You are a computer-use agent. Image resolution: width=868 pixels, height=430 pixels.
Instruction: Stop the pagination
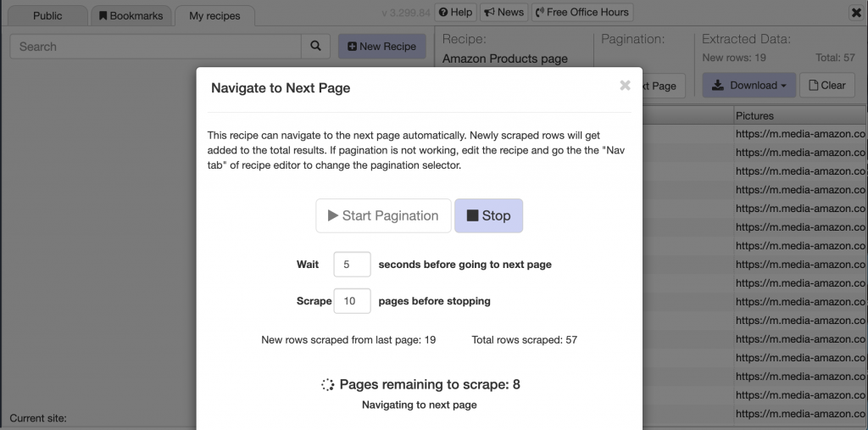488,215
